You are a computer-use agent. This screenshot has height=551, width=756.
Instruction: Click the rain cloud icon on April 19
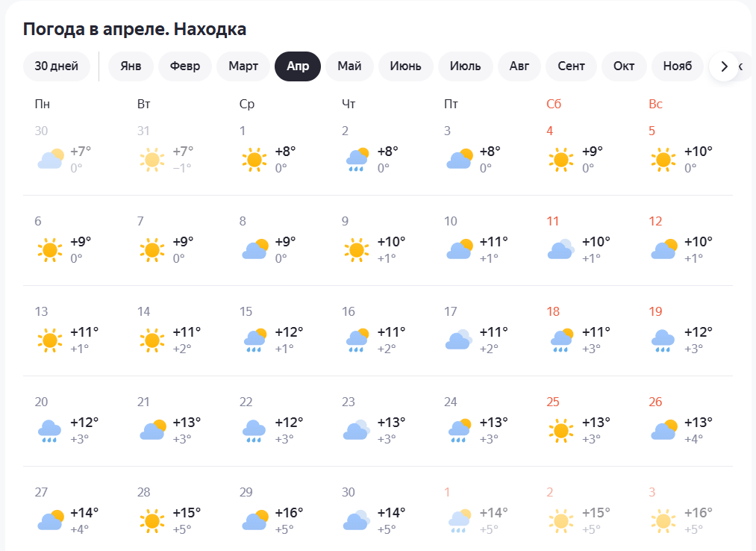(x=663, y=340)
